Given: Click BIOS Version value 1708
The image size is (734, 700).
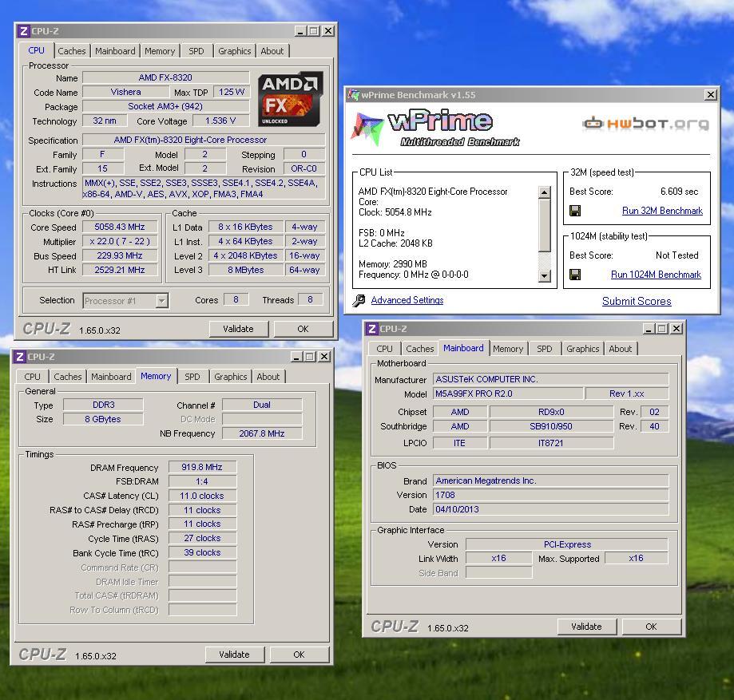Looking at the screenshot, I should 551,495.
